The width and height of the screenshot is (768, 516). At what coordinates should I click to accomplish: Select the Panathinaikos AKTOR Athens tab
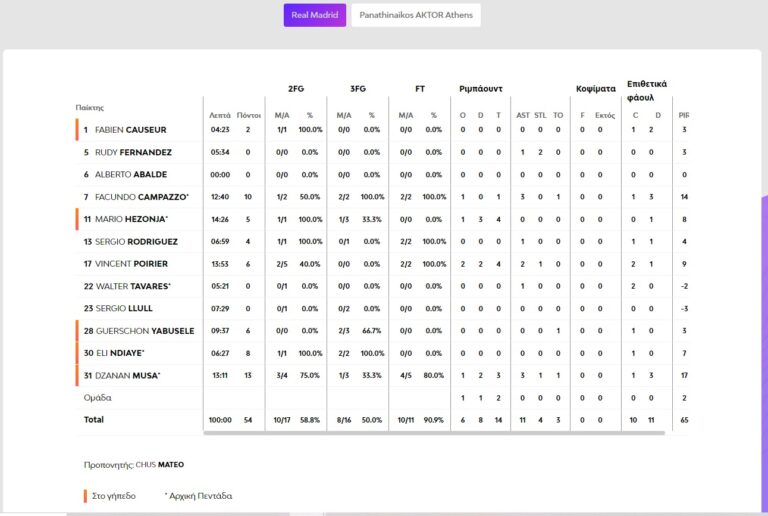coord(415,15)
